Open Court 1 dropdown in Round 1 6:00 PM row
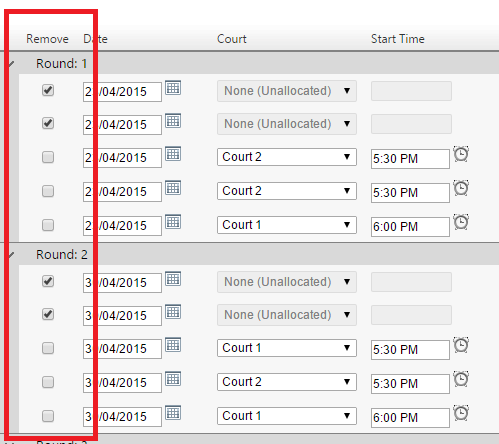 point(287,225)
